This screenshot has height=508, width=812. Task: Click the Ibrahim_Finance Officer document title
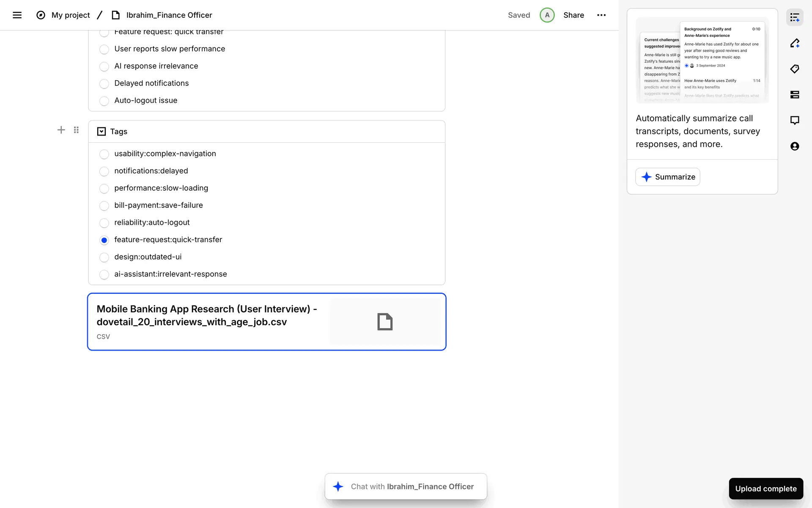[x=169, y=15]
